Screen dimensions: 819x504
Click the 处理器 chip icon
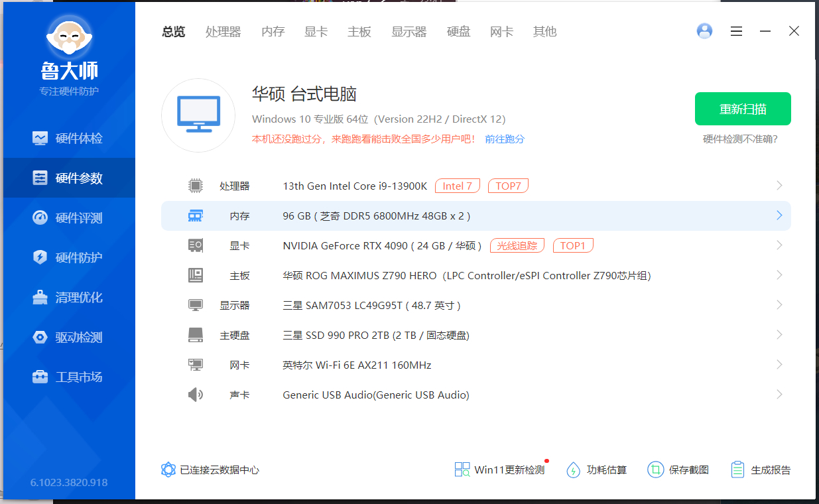click(195, 186)
